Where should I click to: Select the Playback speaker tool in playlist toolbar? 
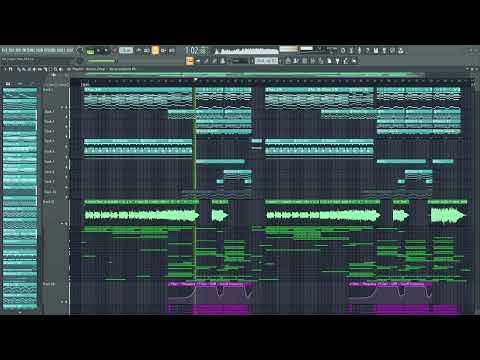[61, 69]
